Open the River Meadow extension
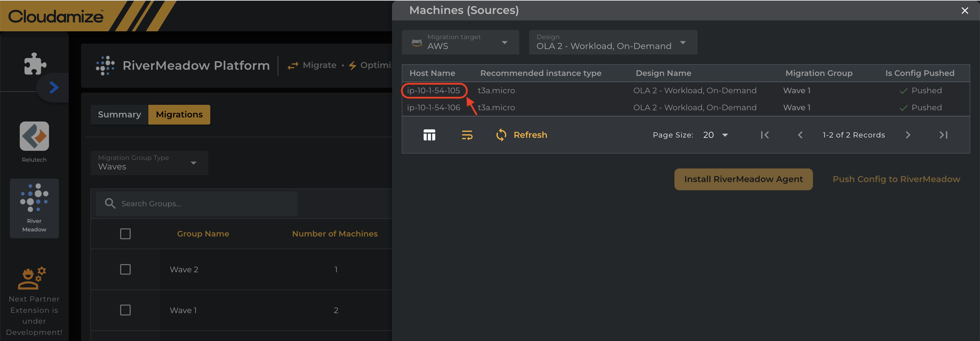This screenshot has width=980, height=341. coord(34,208)
